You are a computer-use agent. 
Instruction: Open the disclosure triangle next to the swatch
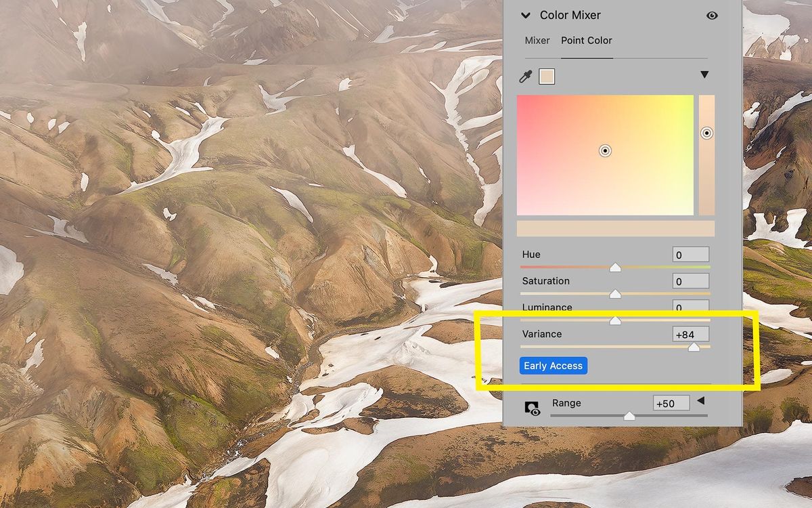tap(705, 75)
